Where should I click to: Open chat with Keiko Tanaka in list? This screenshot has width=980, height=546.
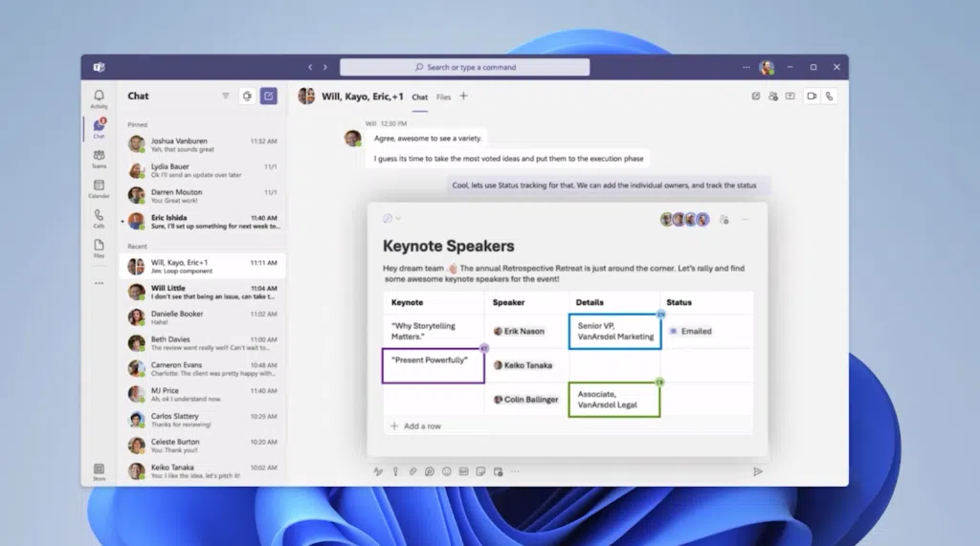click(203, 471)
